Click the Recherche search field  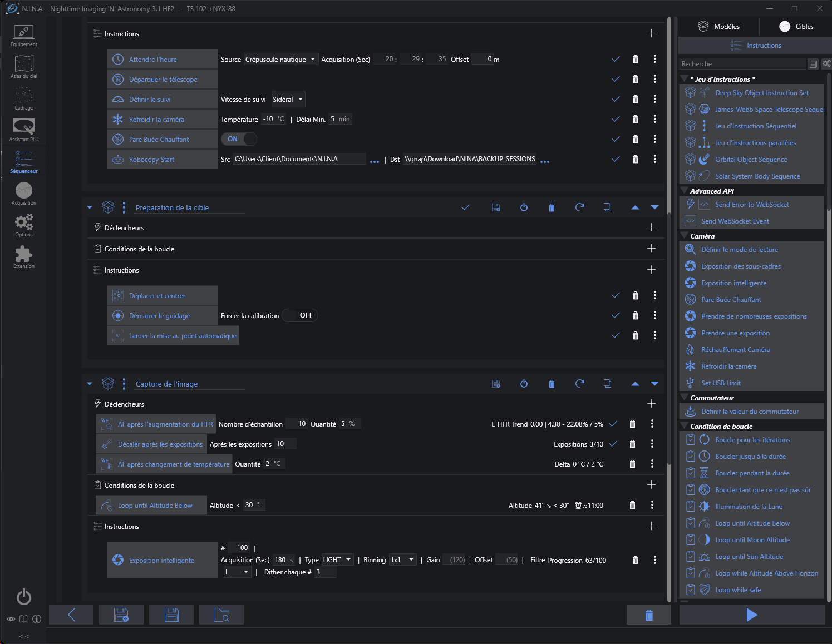pos(742,64)
